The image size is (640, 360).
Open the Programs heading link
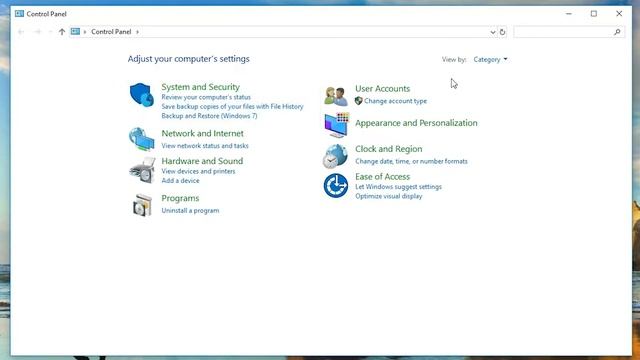tap(180, 198)
